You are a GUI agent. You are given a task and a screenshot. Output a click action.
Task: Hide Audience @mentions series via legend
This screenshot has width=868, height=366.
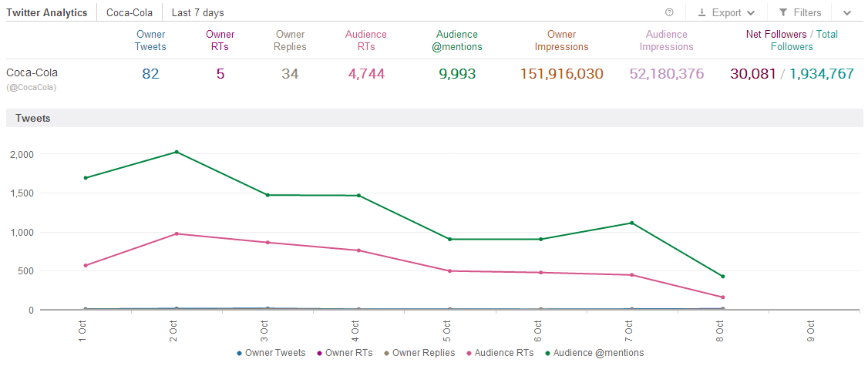(594, 353)
